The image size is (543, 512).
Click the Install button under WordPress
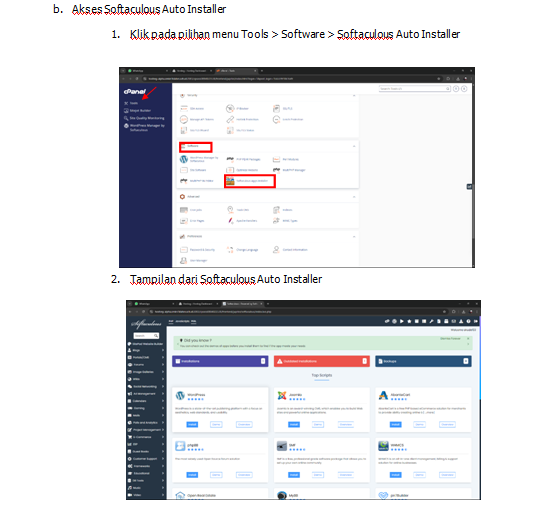(192, 424)
